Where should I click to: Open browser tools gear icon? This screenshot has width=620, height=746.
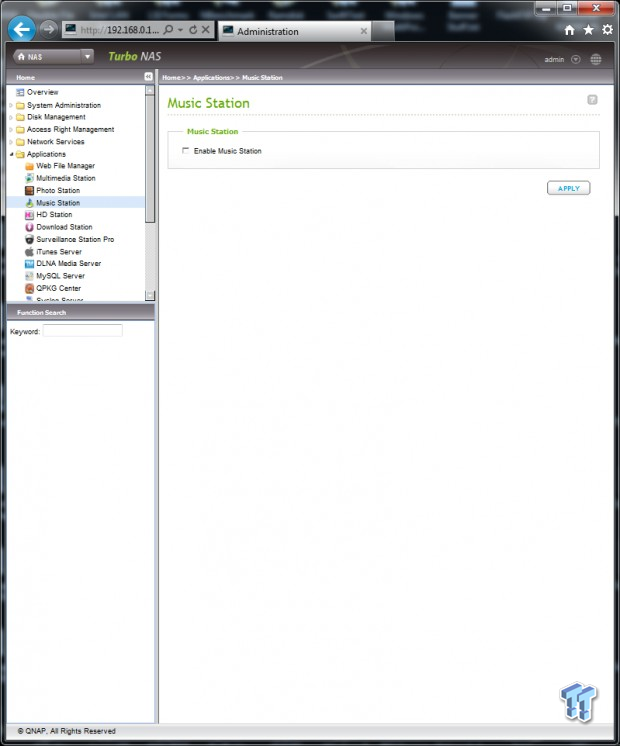click(x=608, y=29)
